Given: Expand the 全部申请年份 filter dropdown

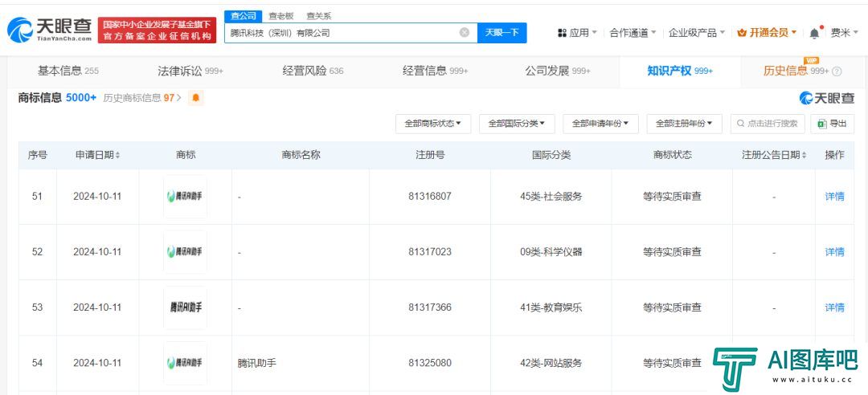Looking at the screenshot, I should tap(600, 124).
